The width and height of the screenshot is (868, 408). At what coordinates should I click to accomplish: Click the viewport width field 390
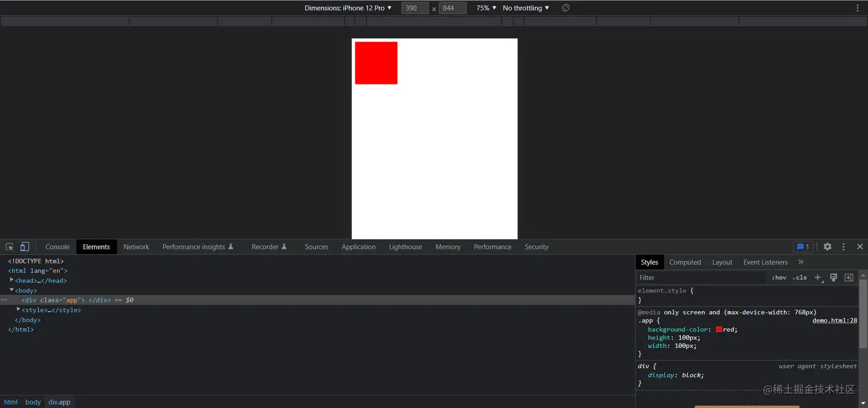[x=415, y=8]
